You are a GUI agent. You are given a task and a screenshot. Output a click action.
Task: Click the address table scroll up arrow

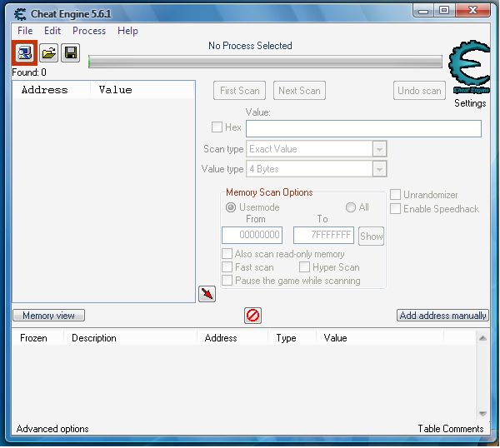[482, 338]
